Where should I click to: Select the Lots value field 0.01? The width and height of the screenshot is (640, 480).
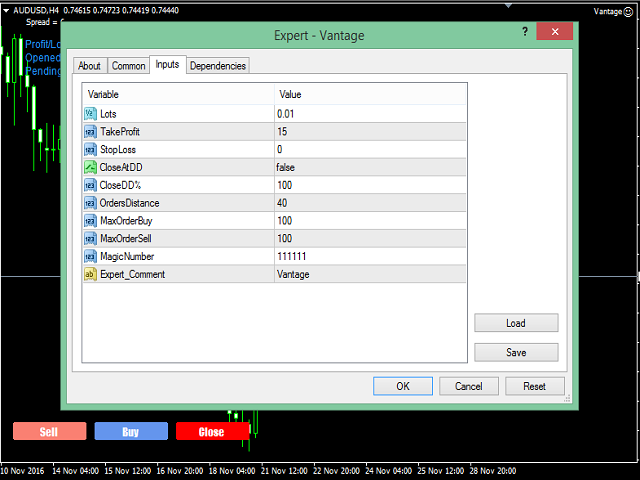coord(370,114)
